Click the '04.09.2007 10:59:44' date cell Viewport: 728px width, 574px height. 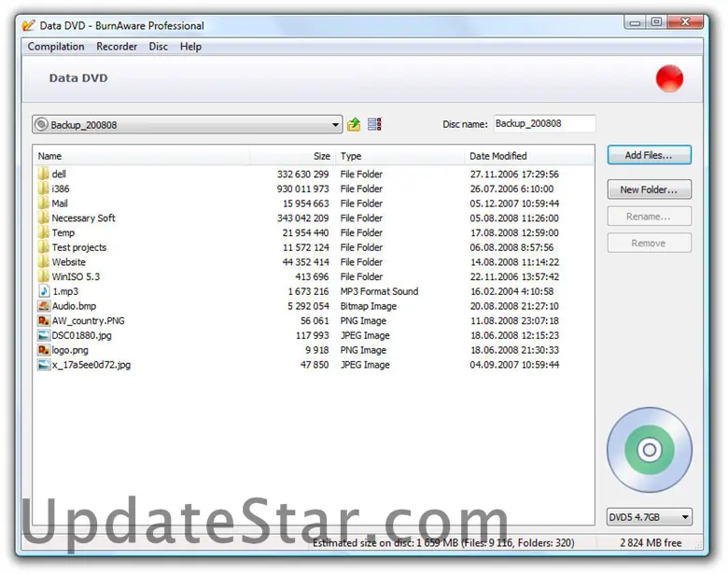514,365
